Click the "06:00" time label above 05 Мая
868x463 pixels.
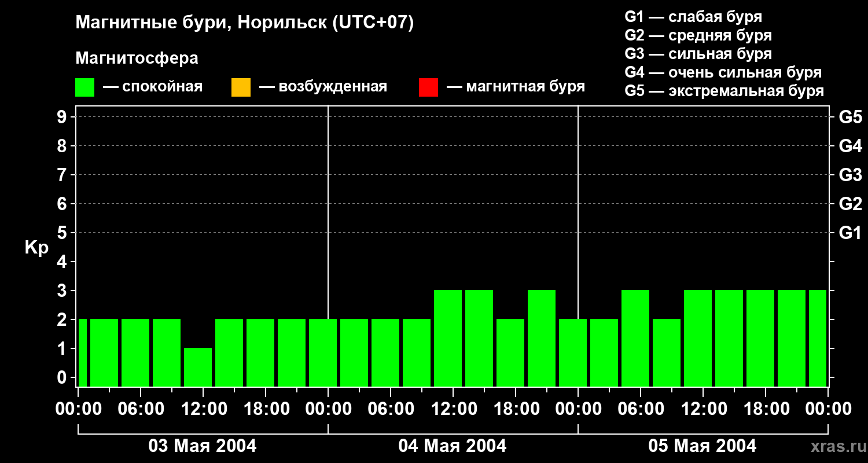[x=640, y=409]
